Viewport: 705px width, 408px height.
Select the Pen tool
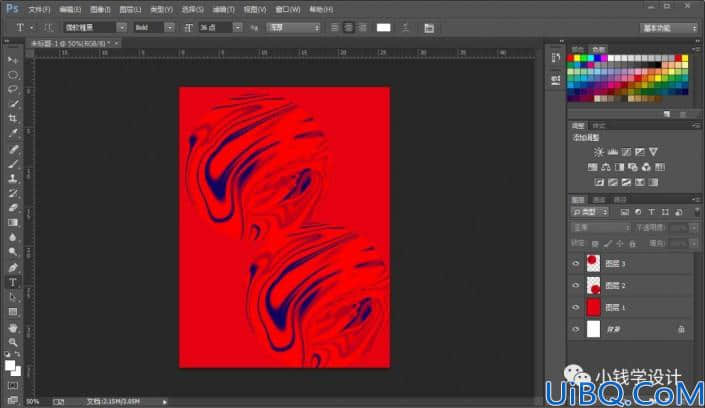point(13,268)
